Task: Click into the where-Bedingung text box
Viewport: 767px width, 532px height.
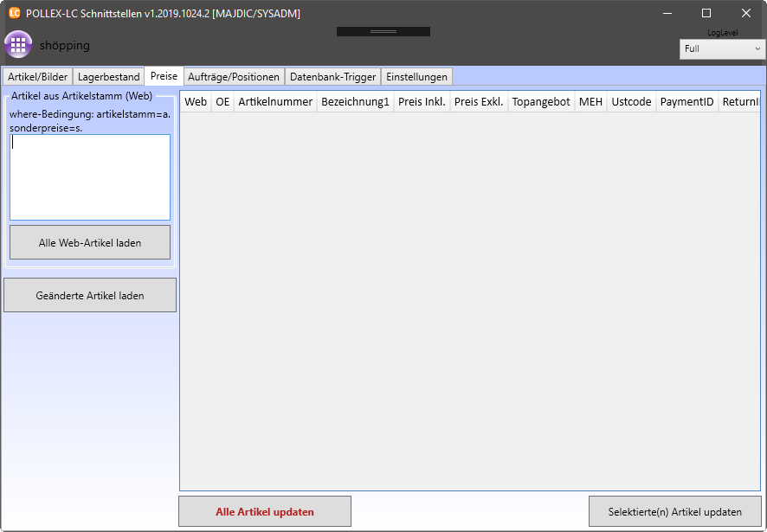Action: click(x=90, y=177)
